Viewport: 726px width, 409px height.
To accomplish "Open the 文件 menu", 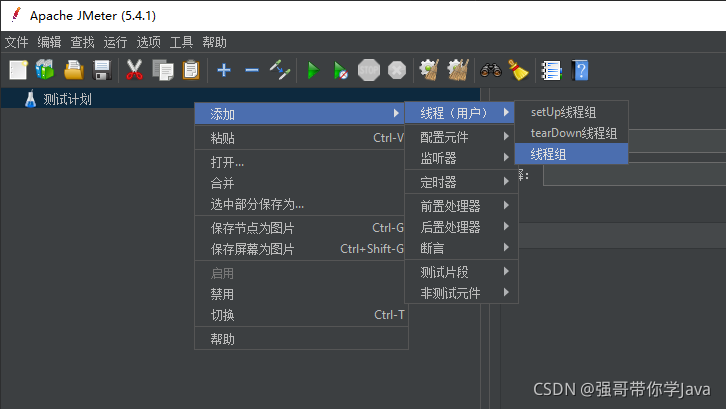I will pos(17,43).
